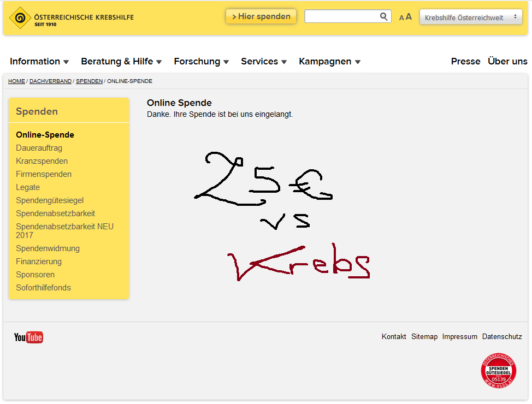
Task: Open the Soforthilfefonds sidebar link
Action: (44, 288)
